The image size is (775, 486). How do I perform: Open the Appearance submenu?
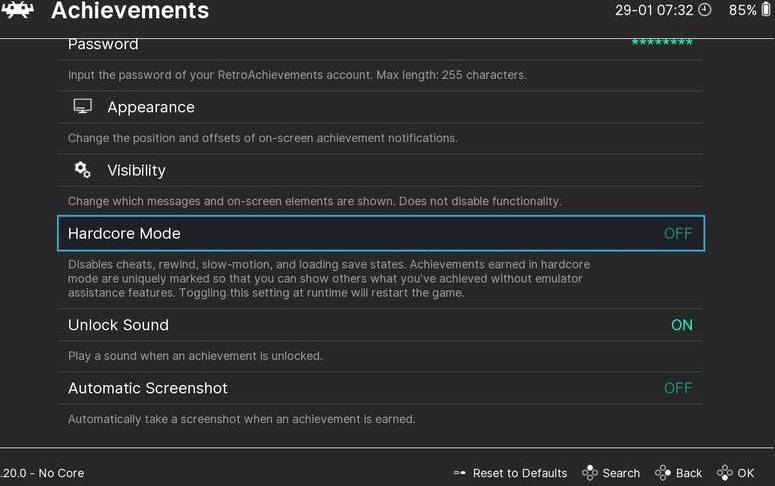(x=151, y=107)
